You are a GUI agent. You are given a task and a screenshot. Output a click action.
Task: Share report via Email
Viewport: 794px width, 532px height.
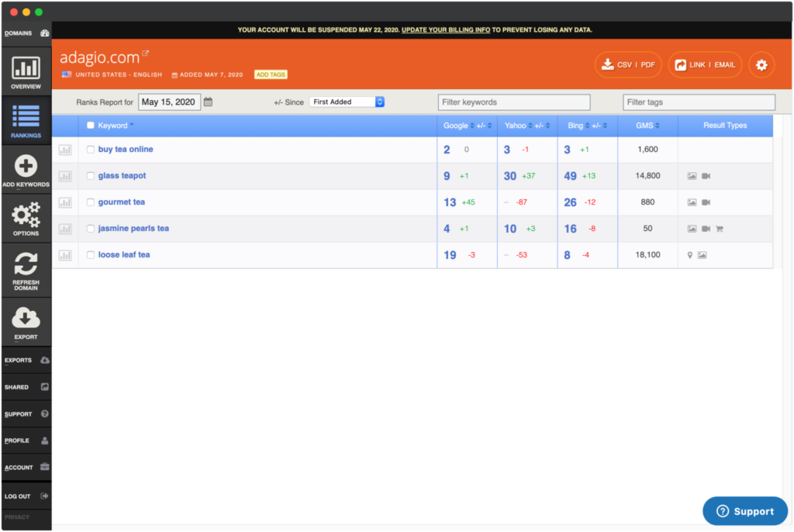[725, 65]
